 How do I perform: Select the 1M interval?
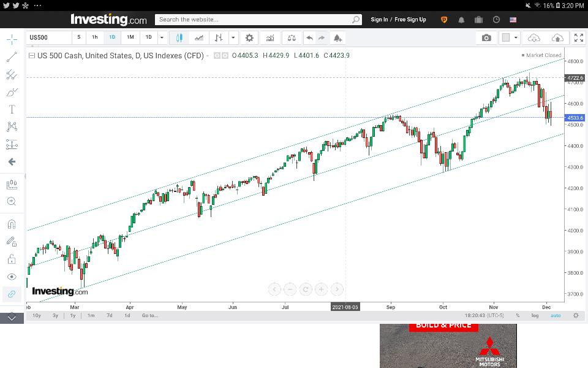point(130,37)
